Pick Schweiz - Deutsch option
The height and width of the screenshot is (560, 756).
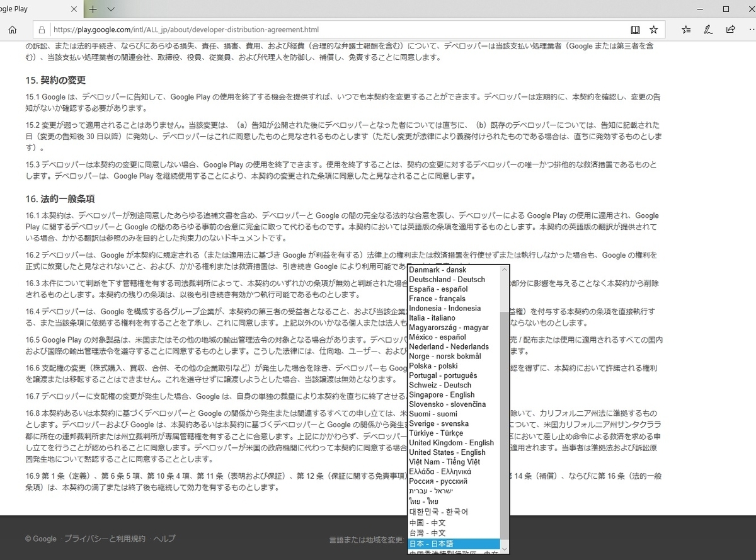(454, 385)
